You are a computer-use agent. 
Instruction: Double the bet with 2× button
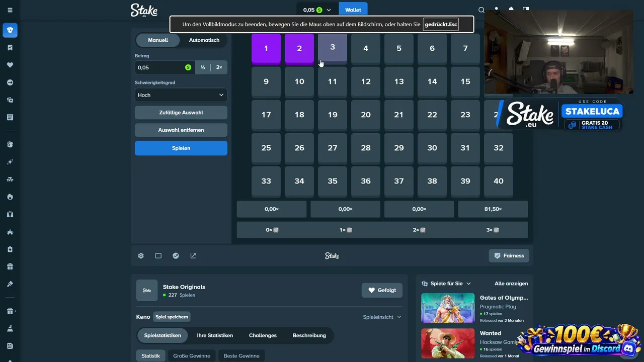(x=219, y=67)
